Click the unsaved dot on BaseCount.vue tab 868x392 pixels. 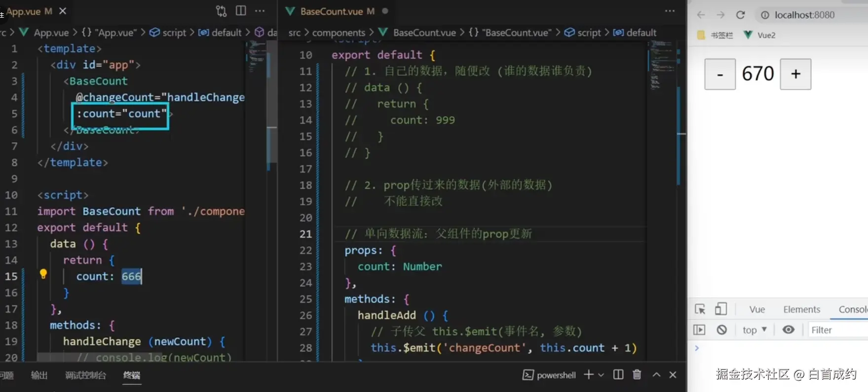pos(385,11)
